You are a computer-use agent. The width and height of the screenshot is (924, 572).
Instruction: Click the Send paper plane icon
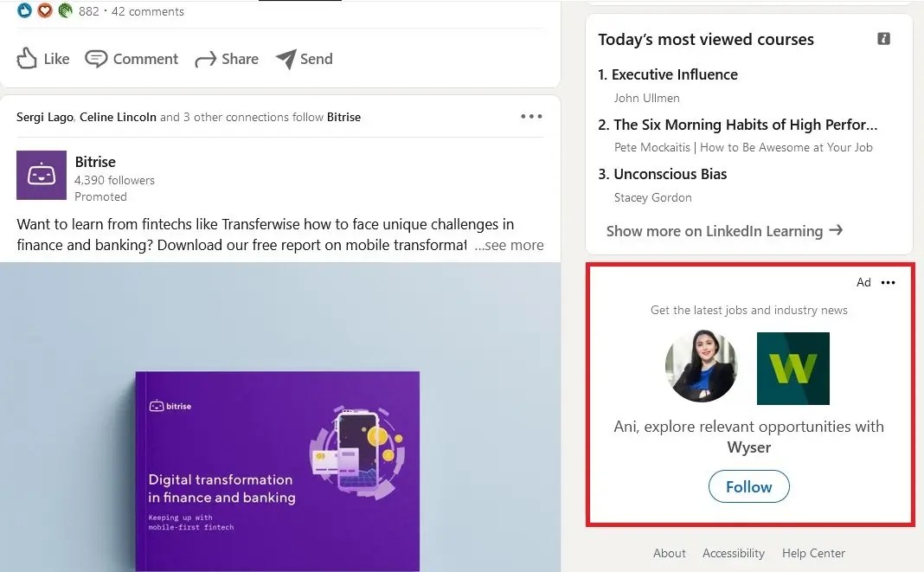click(x=286, y=58)
